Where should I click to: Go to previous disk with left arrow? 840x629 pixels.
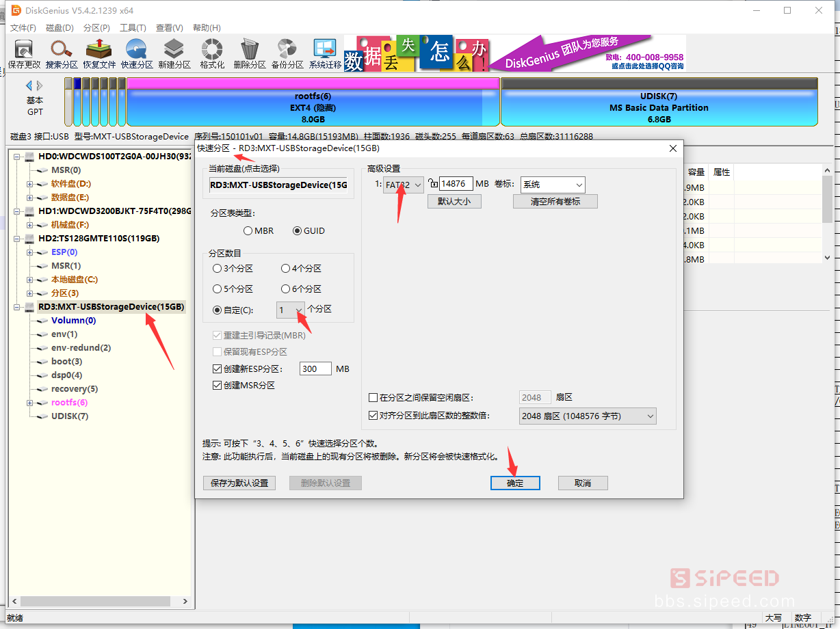coord(29,85)
